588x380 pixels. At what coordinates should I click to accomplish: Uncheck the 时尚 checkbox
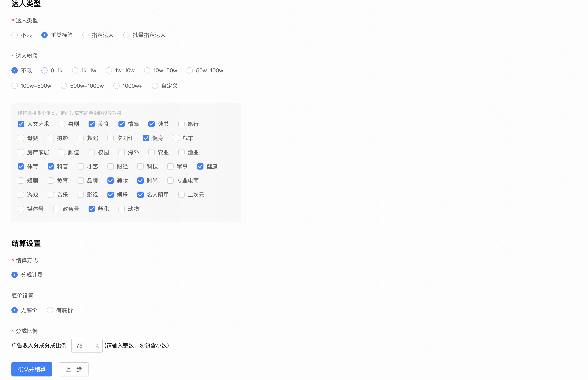[141, 181]
